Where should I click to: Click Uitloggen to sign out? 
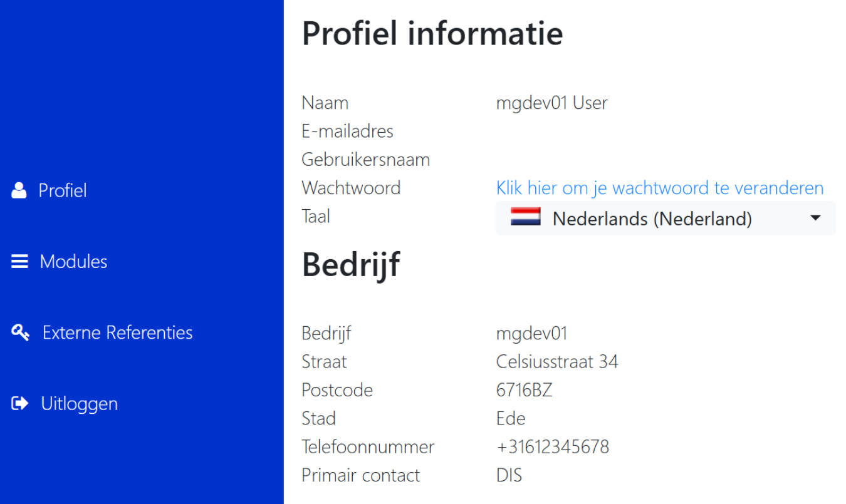pos(79,403)
